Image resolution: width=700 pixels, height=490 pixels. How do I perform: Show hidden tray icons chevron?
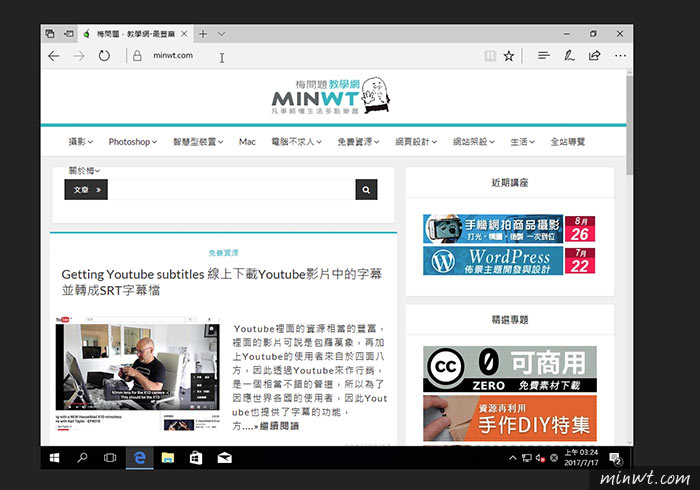(x=512, y=458)
